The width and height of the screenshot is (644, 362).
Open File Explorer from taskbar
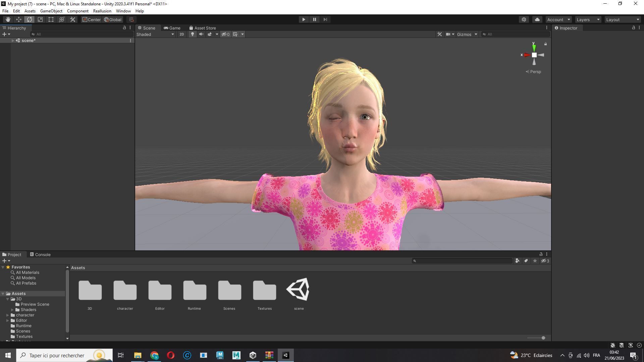click(x=138, y=355)
